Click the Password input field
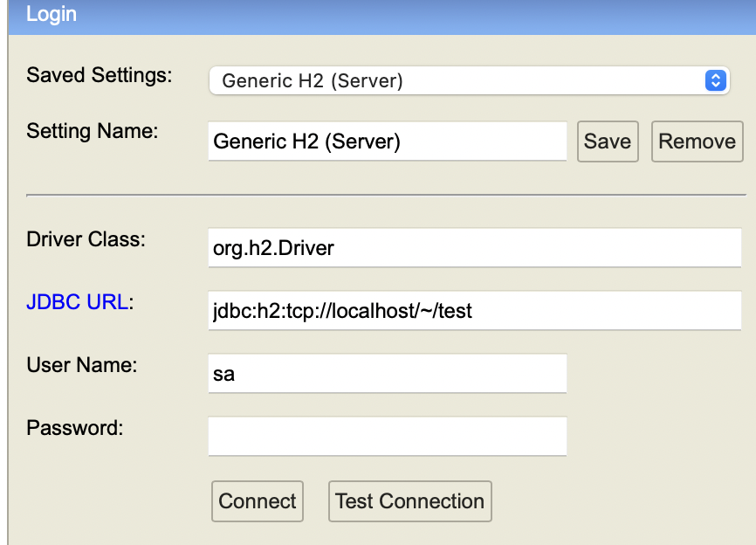 [x=387, y=436]
